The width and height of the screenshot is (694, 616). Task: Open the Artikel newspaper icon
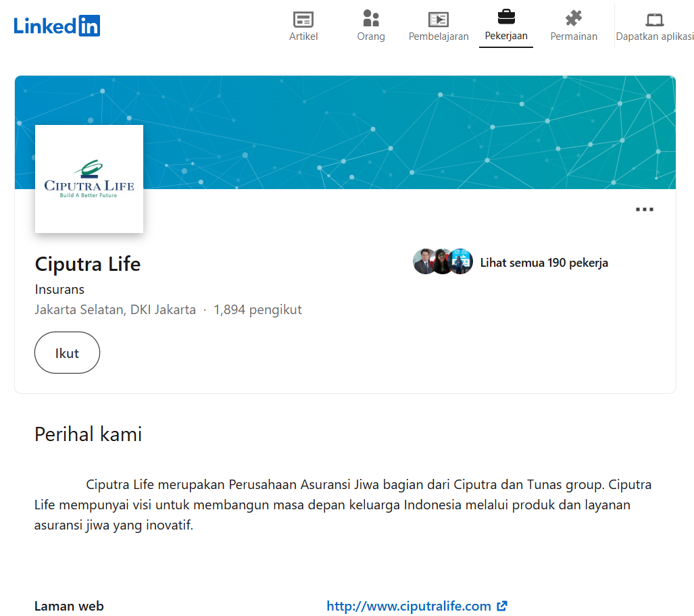(x=303, y=20)
